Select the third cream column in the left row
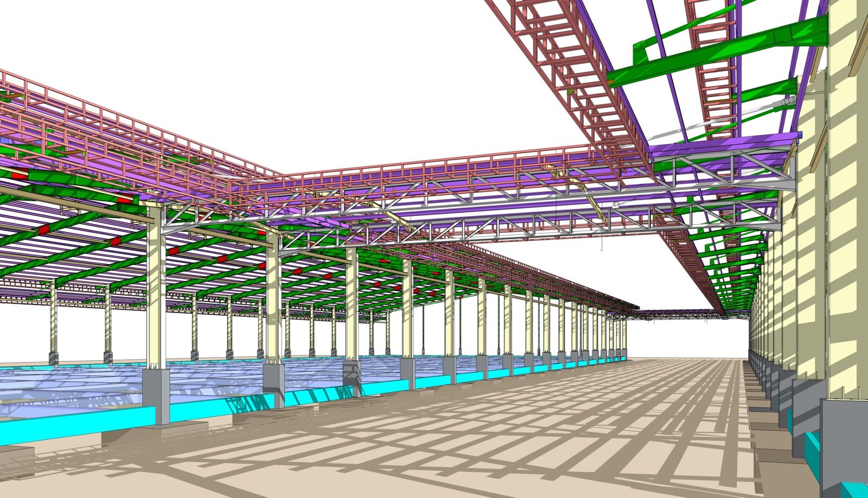 pos(352,304)
